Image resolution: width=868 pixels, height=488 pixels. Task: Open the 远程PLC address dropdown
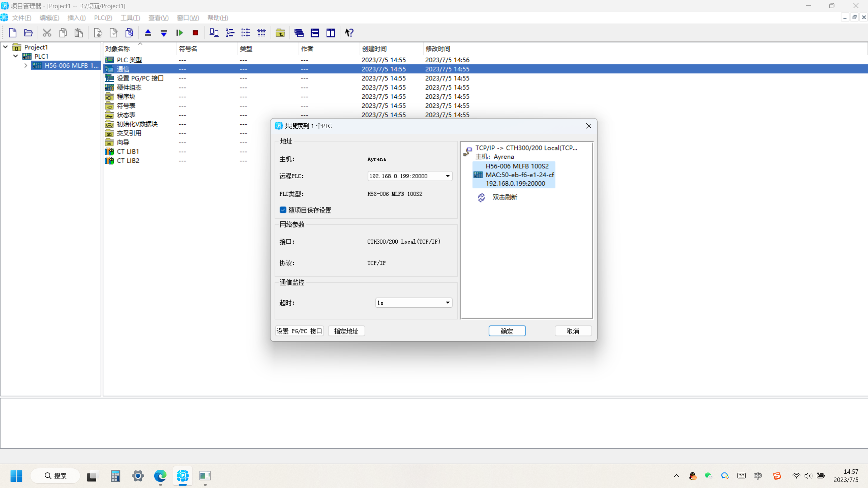click(x=448, y=176)
